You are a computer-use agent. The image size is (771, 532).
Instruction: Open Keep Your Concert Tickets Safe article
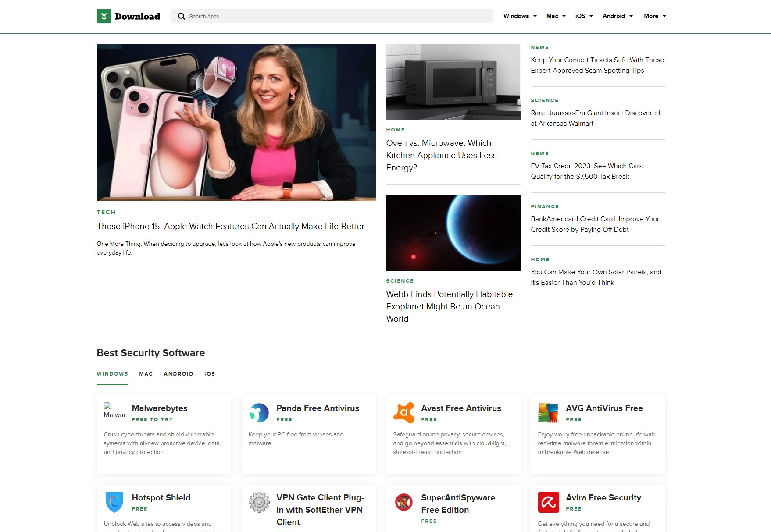(597, 65)
